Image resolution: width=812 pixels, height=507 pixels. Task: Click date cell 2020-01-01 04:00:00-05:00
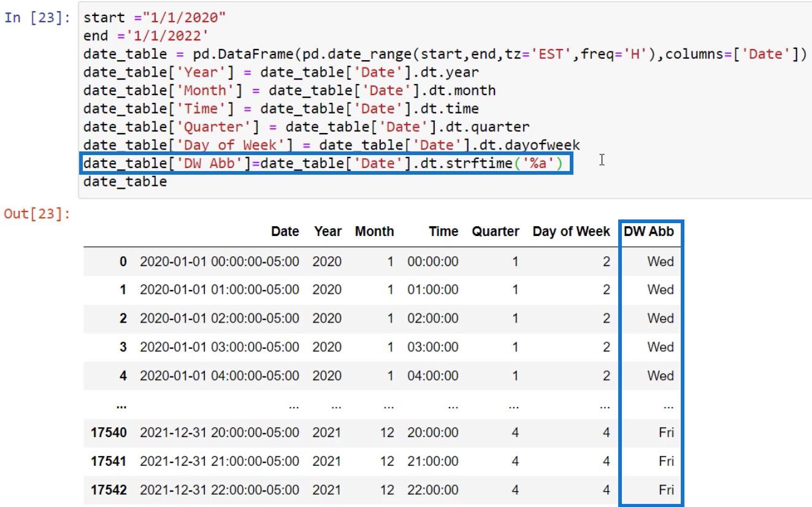[220, 375]
